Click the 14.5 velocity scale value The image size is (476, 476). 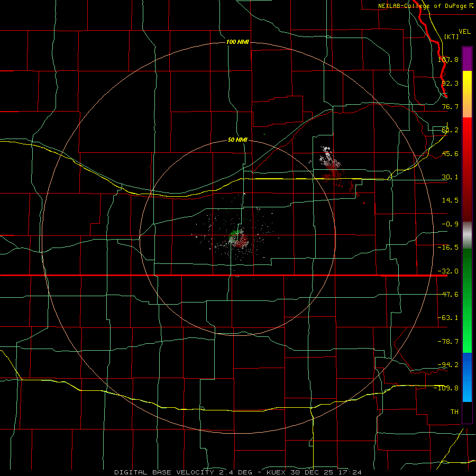tap(450, 200)
